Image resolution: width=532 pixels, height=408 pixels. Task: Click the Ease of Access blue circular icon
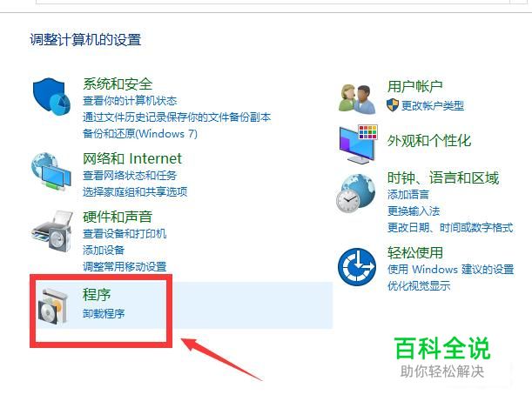tap(357, 267)
